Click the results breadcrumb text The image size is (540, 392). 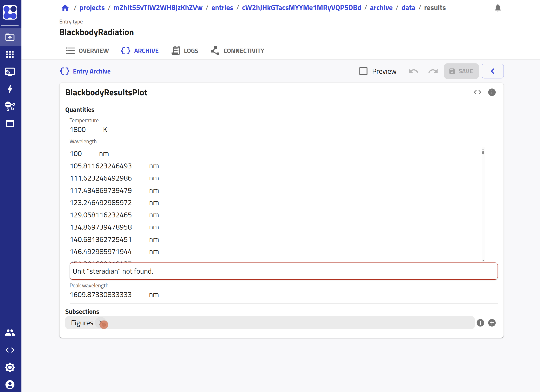pos(435,8)
